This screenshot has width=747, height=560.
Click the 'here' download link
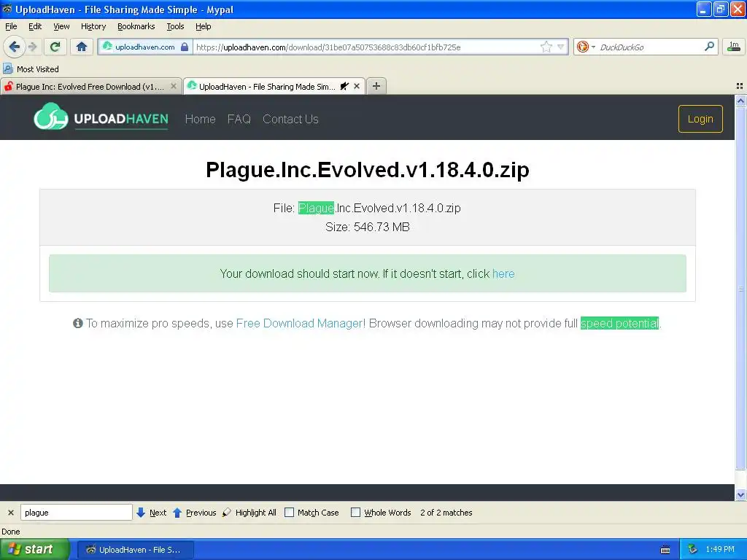(503, 274)
